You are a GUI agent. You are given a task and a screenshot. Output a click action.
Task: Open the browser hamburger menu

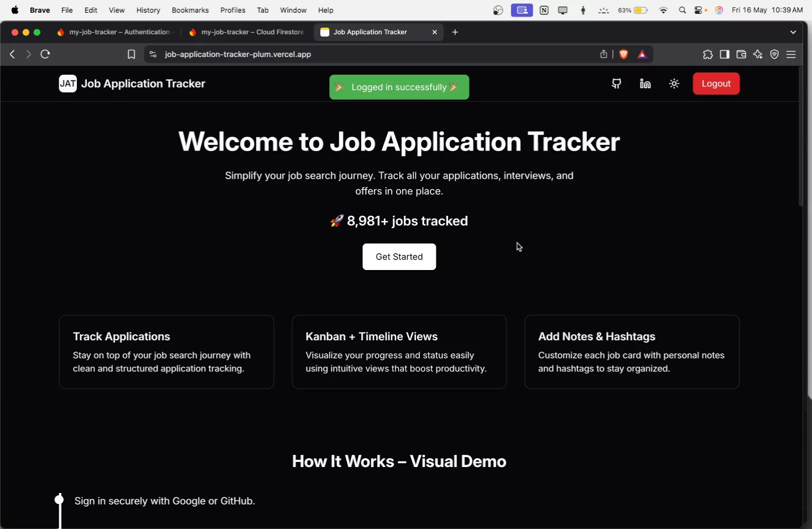click(x=791, y=54)
